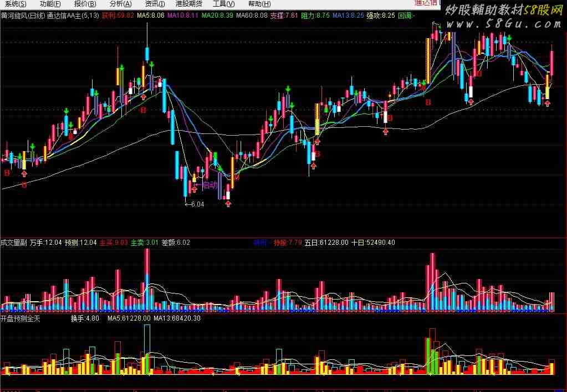Click the 6.04 low price annotation
Viewport: 567px width, 392px height.
click(195, 204)
